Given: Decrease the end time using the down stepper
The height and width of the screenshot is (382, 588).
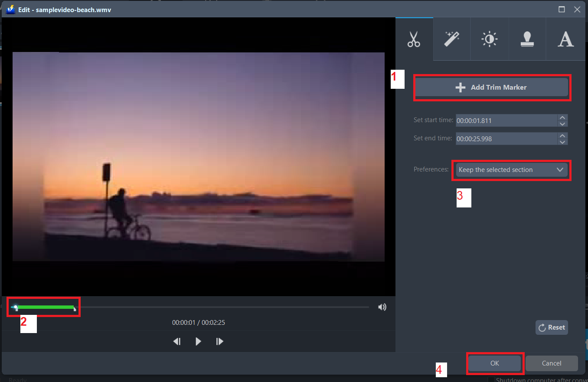Looking at the screenshot, I should click(562, 141).
